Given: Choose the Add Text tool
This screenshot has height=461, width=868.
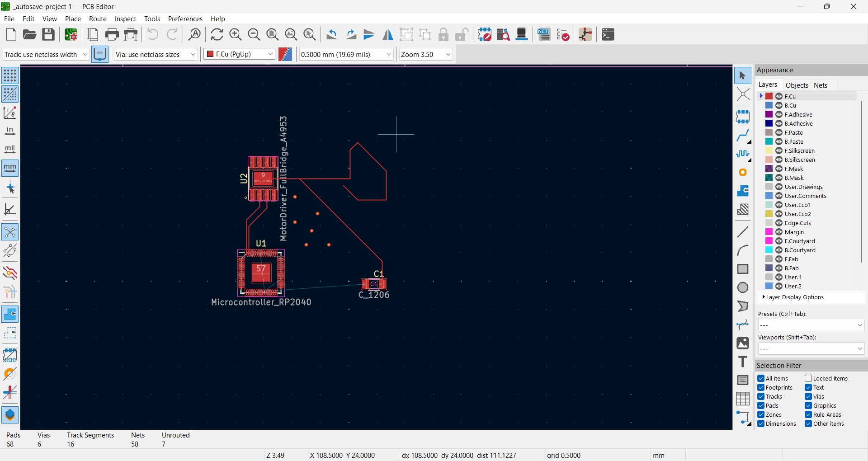Looking at the screenshot, I should [x=743, y=362].
